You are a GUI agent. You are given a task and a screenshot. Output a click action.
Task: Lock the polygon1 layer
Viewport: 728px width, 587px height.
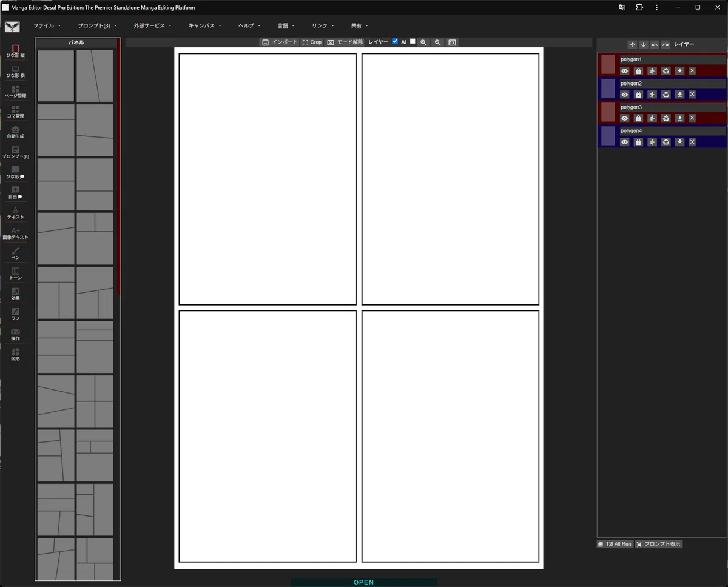click(638, 71)
